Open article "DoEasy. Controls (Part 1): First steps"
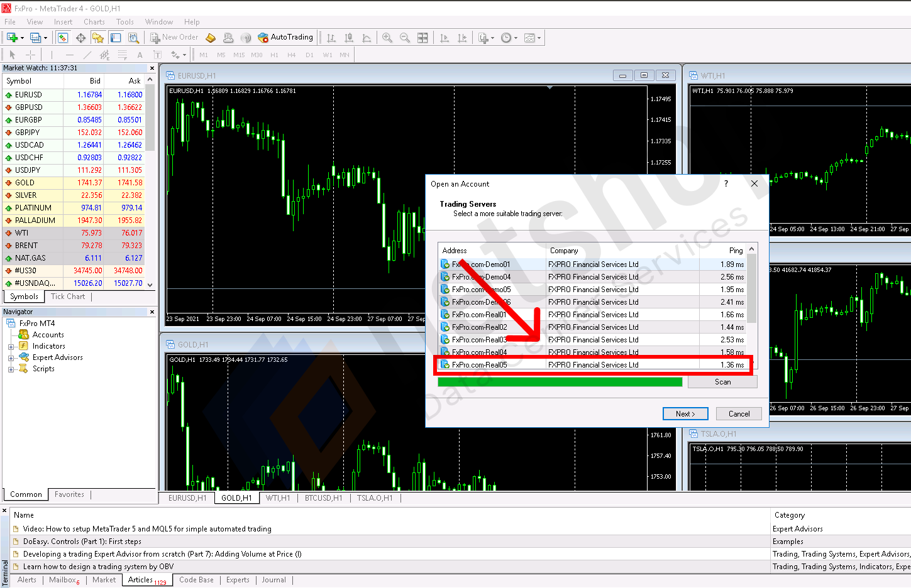Viewport: 911px width, 588px height. [82, 542]
